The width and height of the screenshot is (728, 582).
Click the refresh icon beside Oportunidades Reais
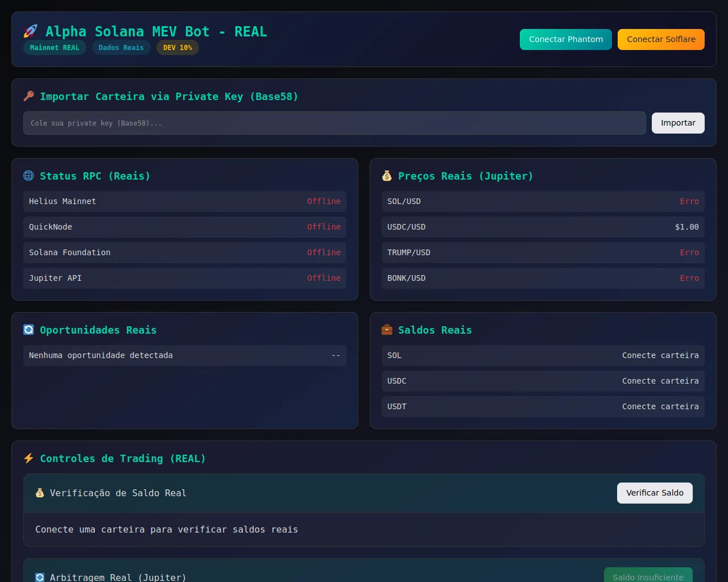[x=28, y=330]
